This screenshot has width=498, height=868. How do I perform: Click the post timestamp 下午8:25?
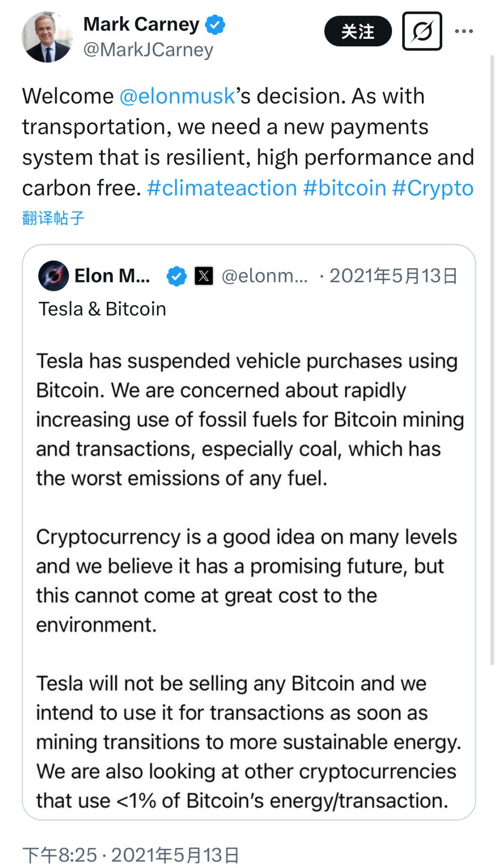coord(60,855)
